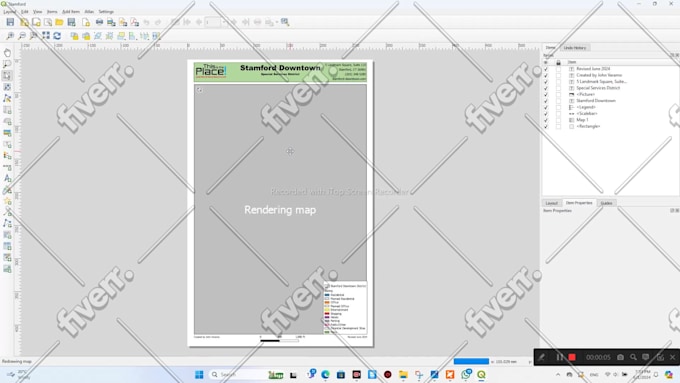The height and width of the screenshot is (383, 680).
Task: Stop the screen recording
Action: coord(572,357)
